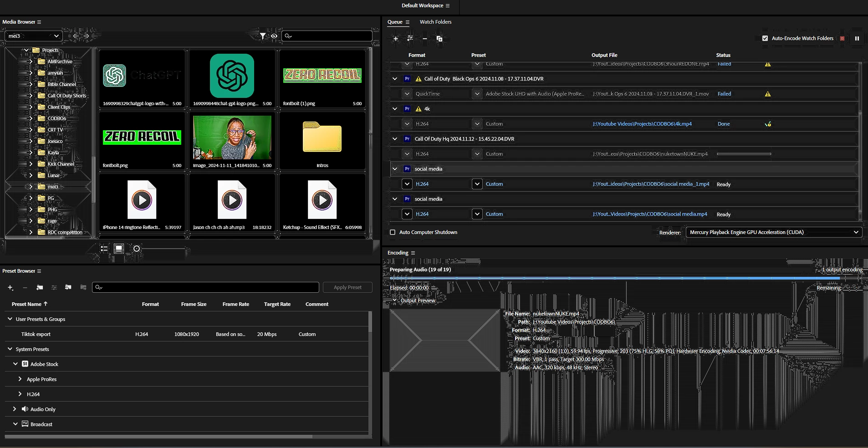Select the Queue tab
This screenshot has width=868, height=448.
pyautogui.click(x=395, y=22)
